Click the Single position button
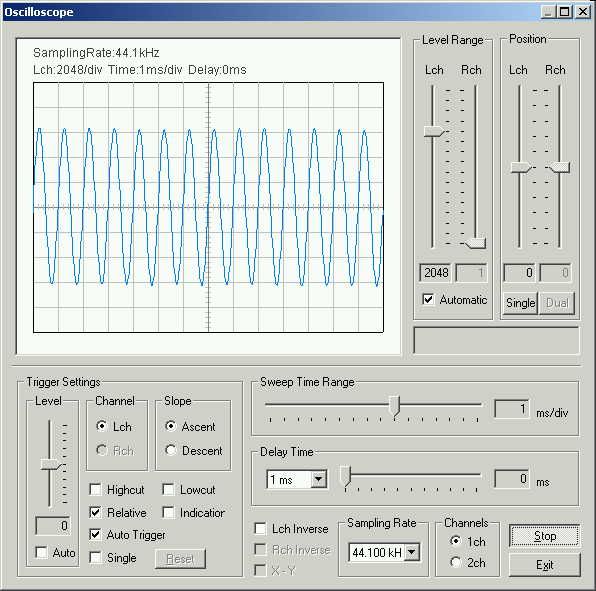This screenshot has height=591, width=596. (x=520, y=303)
